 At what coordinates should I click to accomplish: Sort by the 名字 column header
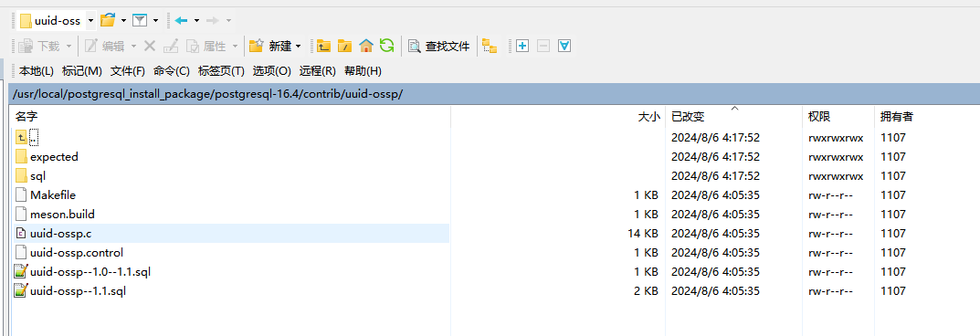[231, 116]
